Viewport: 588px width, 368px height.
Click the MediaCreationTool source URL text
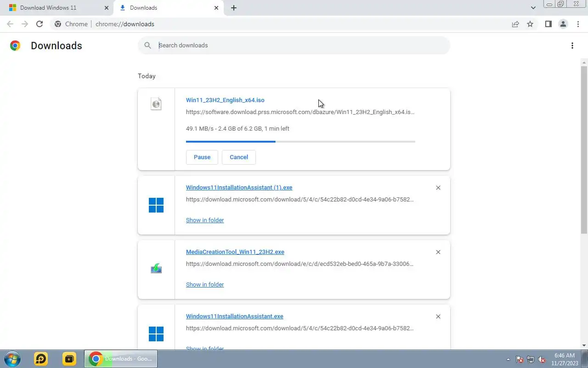coord(300,264)
